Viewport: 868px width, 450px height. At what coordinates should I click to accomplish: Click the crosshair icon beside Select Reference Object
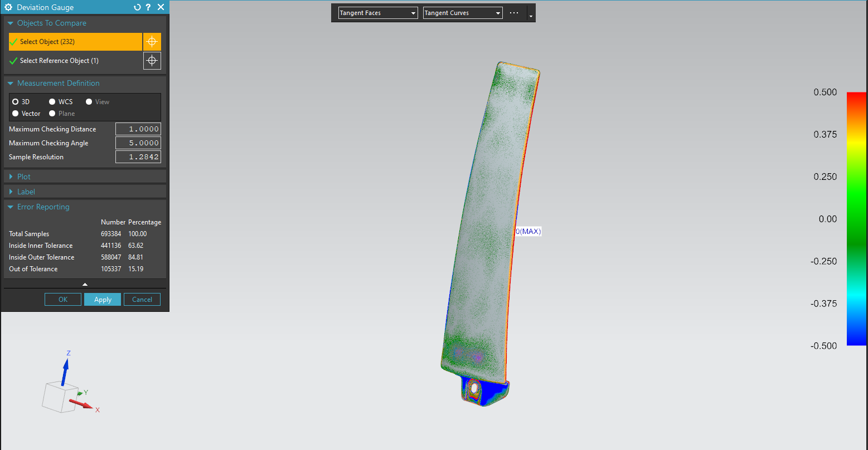click(152, 61)
